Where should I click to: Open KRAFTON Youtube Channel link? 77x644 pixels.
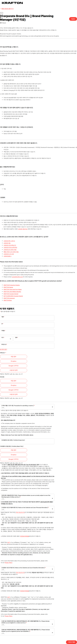click(11, 294)
